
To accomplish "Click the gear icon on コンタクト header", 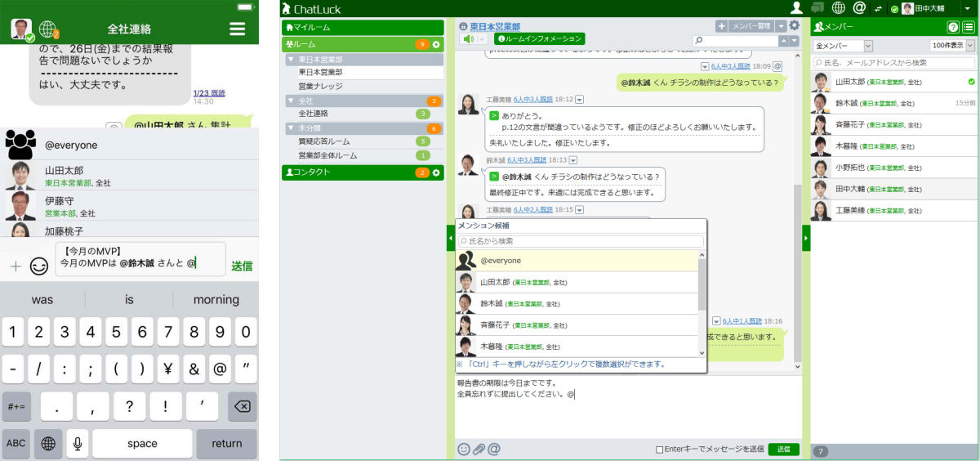I will (x=436, y=172).
